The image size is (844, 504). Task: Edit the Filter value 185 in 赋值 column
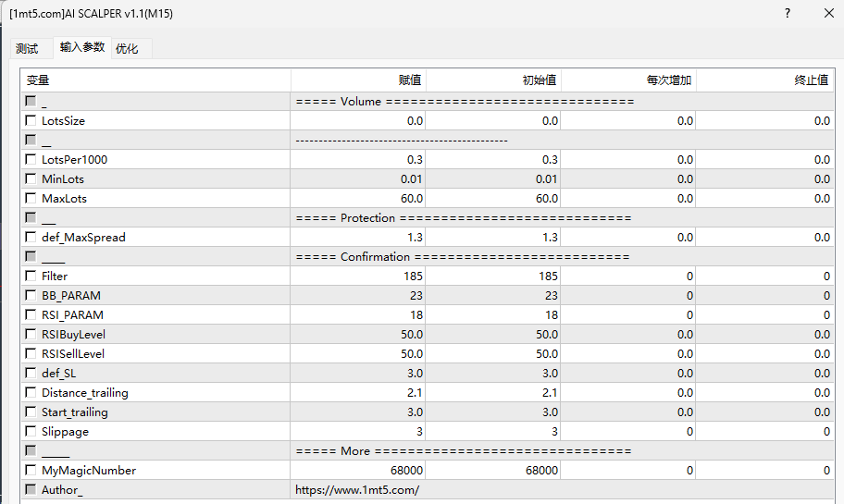pyautogui.click(x=358, y=276)
